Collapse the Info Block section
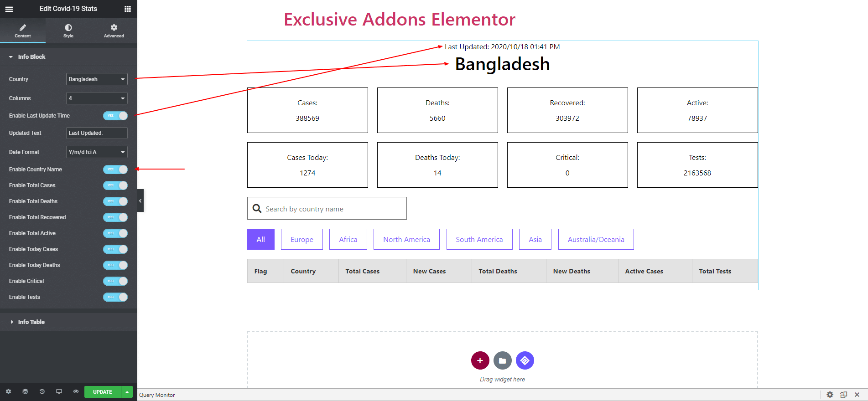This screenshot has width=868, height=401. click(68, 57)
